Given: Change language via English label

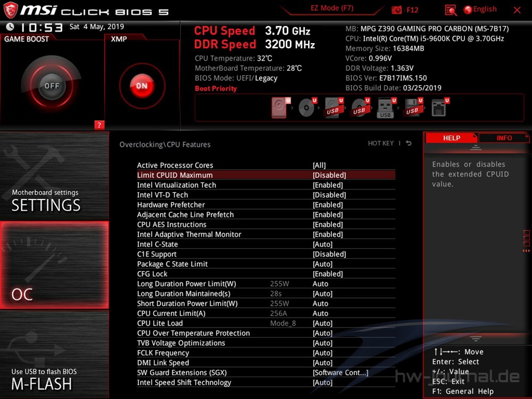Looking at the screenshot, I should 485,9.
